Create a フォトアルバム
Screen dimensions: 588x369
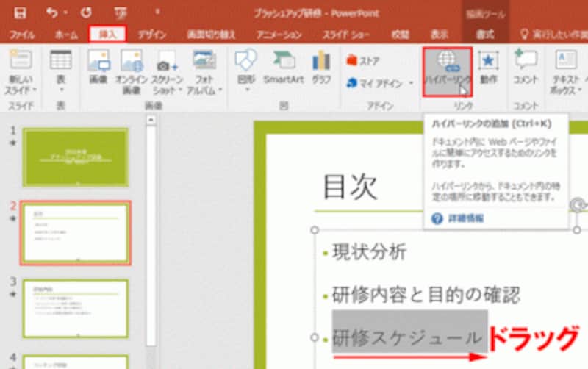tap(204, 72)
